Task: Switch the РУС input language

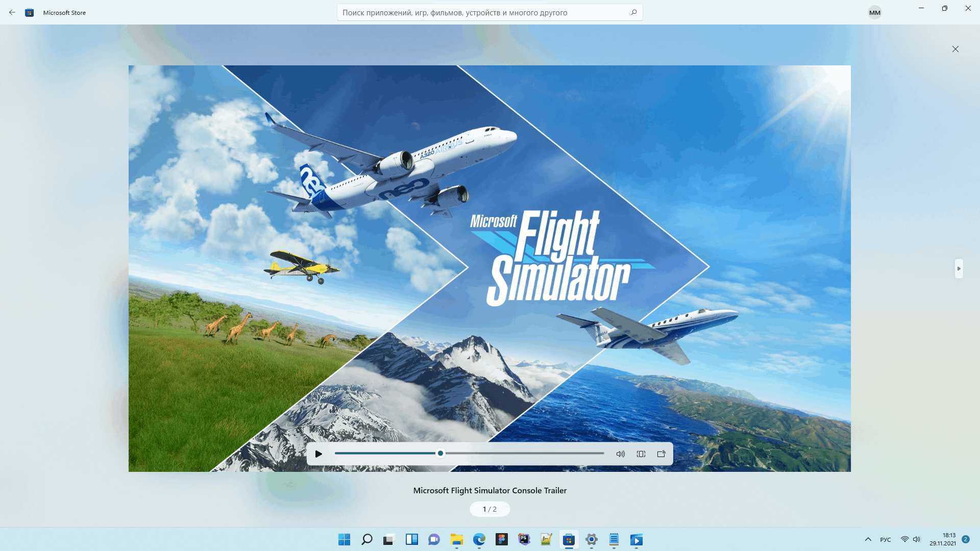Action: pos(886,540)
